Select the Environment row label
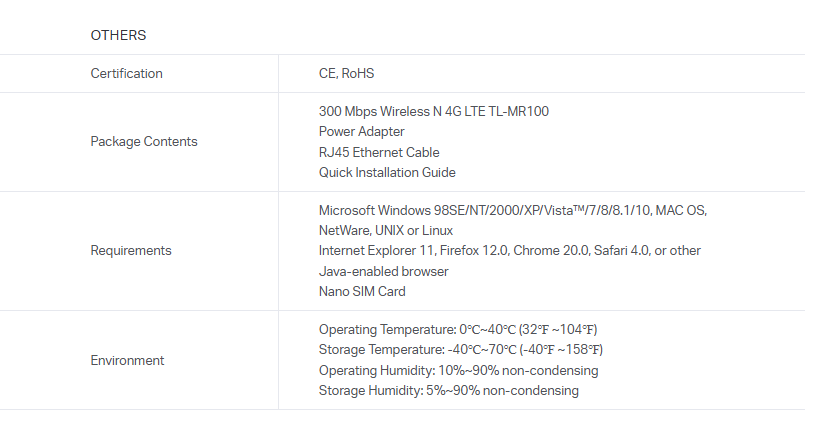The height and width of the screenshot is (446, 830). [x=127, y=360]
